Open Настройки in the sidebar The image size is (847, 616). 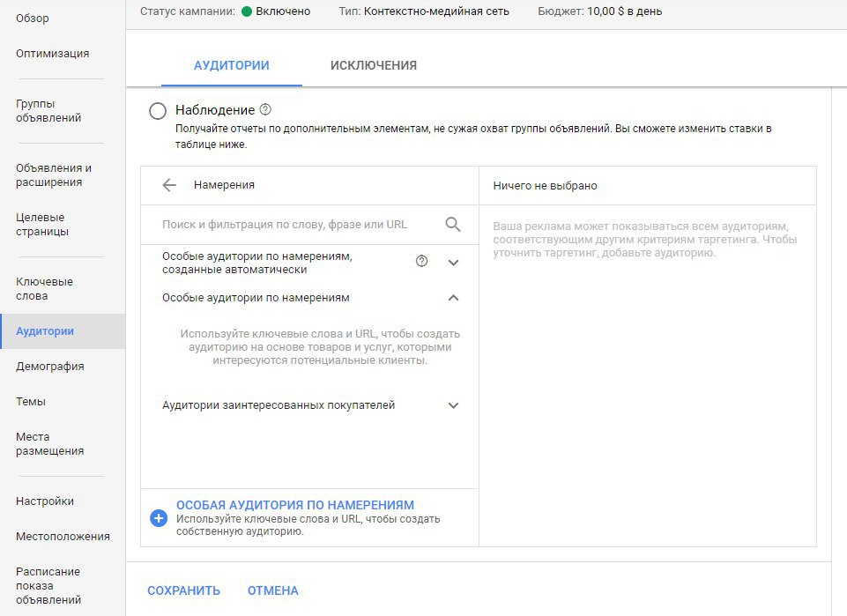tap(45, 501)
